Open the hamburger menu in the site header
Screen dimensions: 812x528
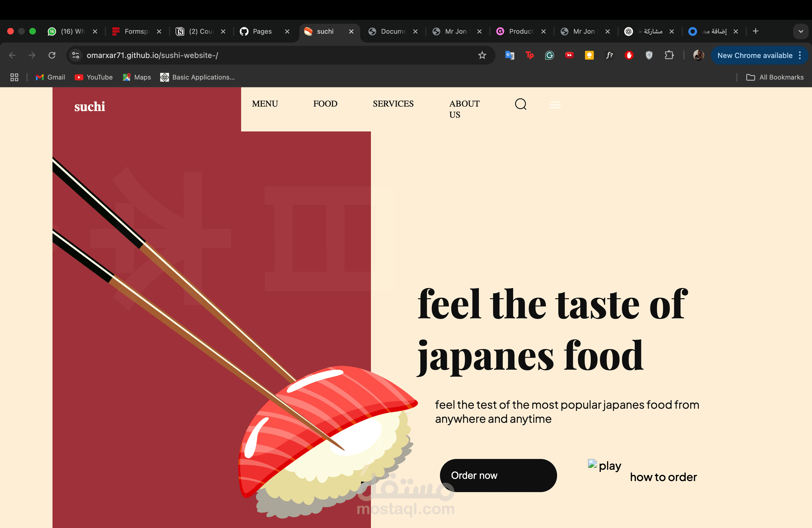[555, 105]
